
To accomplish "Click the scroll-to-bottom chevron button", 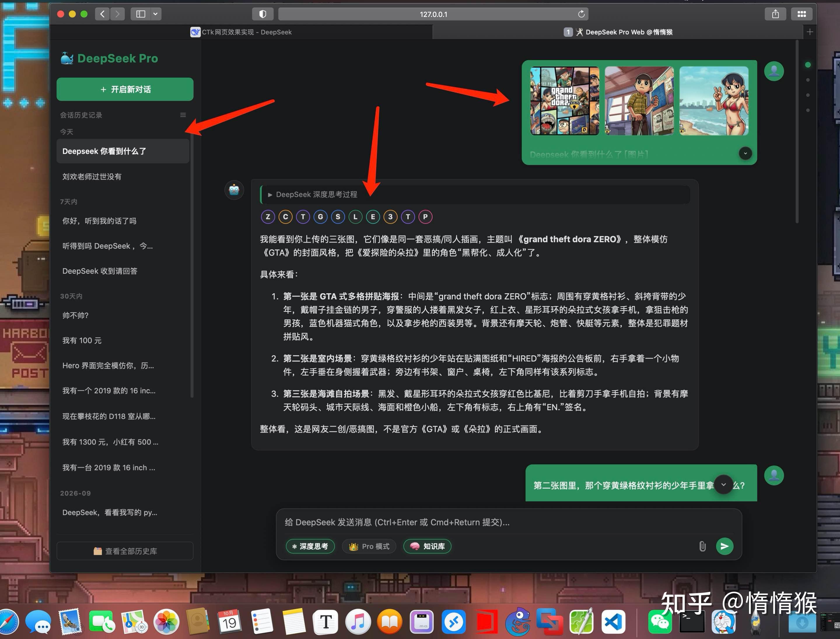I will (723, 485).
